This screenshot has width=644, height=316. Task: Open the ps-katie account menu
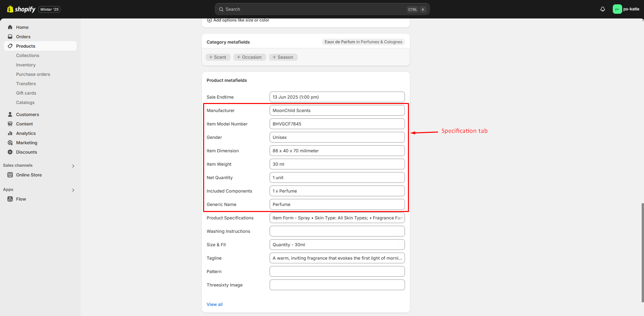point(626,9)
